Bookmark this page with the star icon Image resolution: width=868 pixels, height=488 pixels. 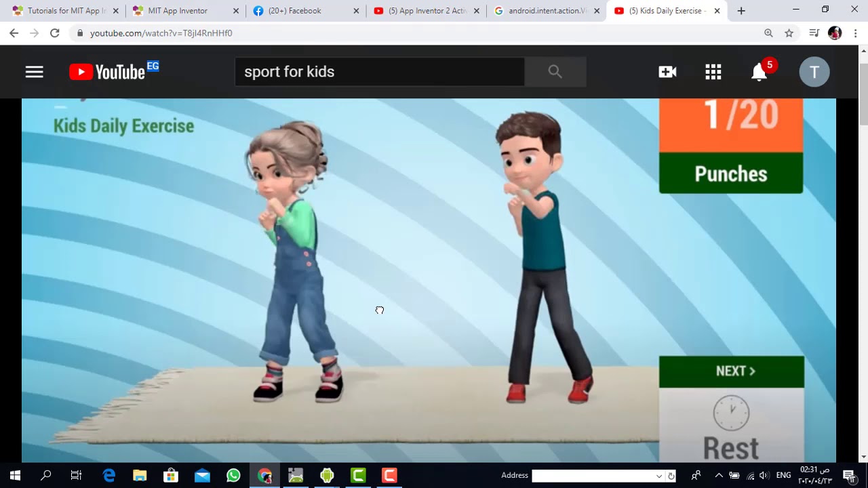pyautogui.click(x=789, y=33)
